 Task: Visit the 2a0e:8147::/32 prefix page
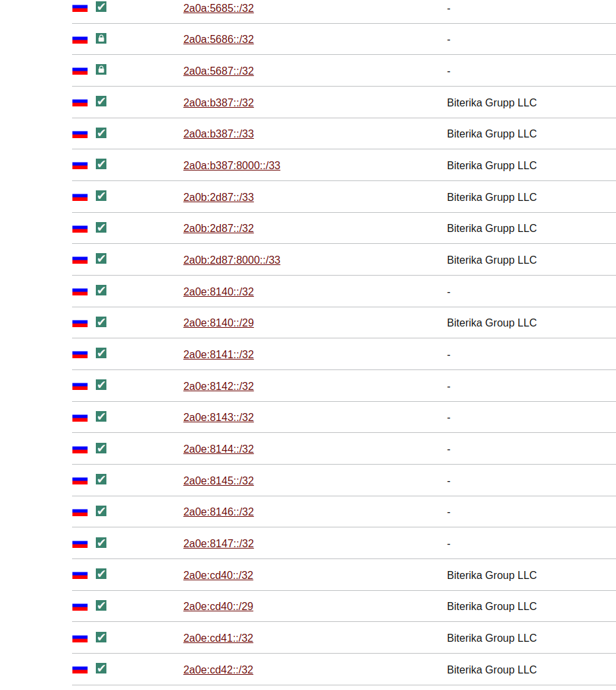click(x=218, y=543)
